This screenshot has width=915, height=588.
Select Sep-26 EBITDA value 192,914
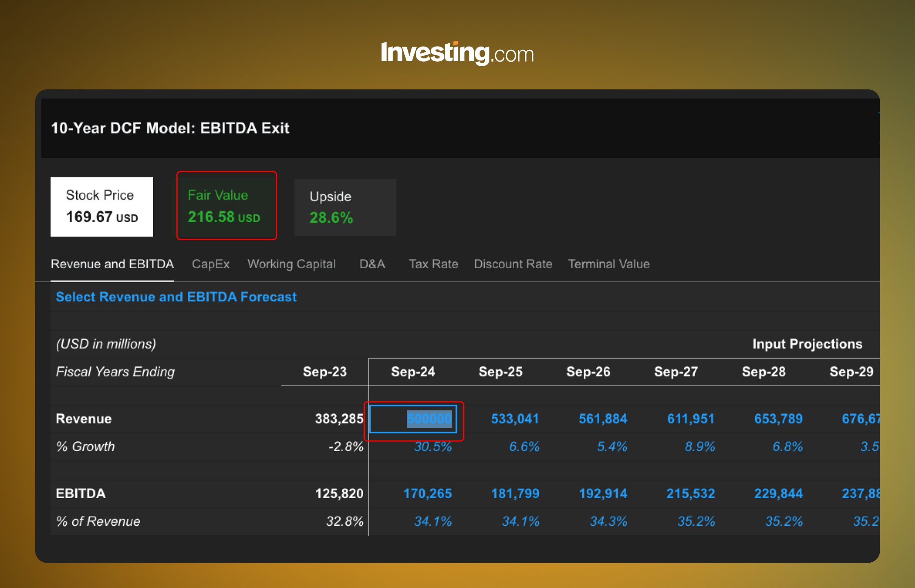603,493
